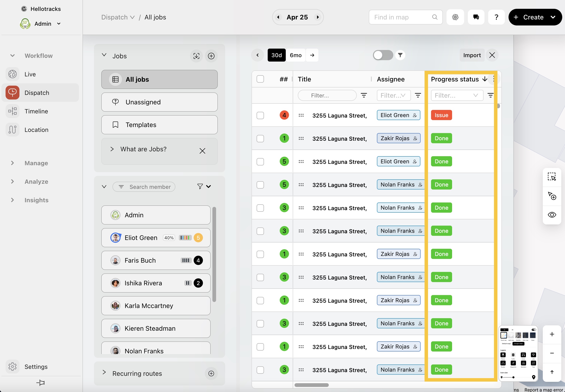This screenshot has height=392, width=565.
Task: Select the rectangle selection tool on map
Action: 552,177
